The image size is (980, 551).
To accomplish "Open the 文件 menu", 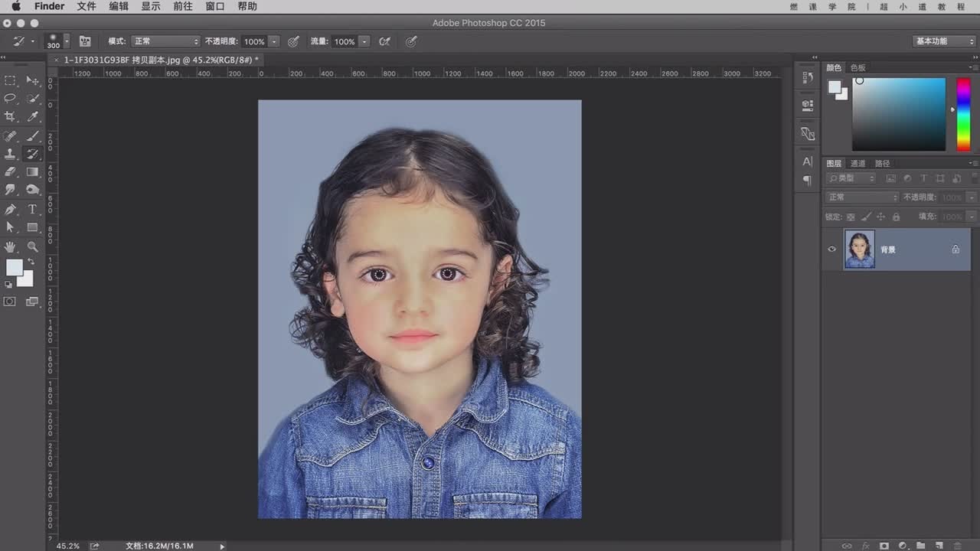I will [87, 6].
